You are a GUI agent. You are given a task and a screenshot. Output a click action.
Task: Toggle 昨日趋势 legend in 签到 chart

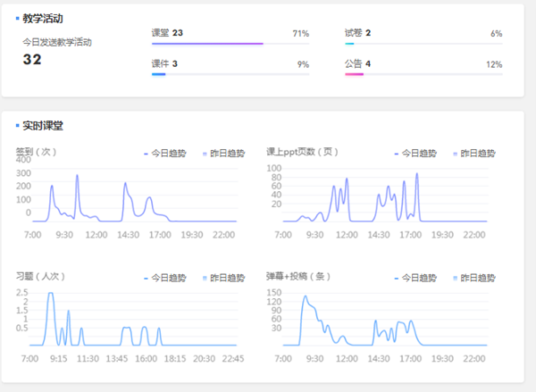[x=222, y=153]
